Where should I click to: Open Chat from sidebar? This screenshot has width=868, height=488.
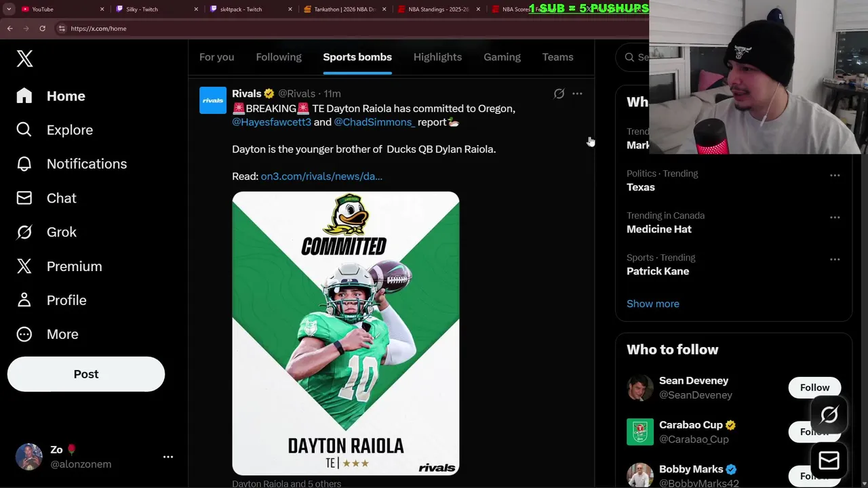(46, 198)
